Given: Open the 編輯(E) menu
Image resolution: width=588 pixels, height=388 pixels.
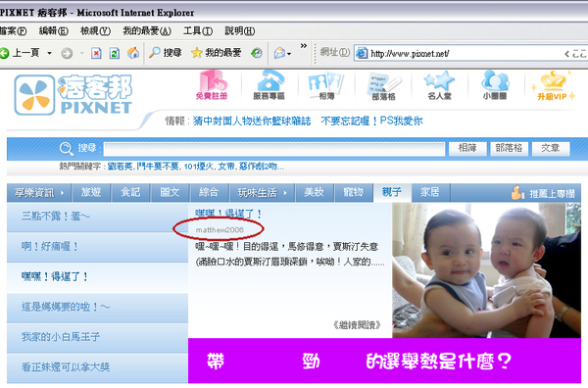Looking at the screenshot, I should click(x=54, y=30).
